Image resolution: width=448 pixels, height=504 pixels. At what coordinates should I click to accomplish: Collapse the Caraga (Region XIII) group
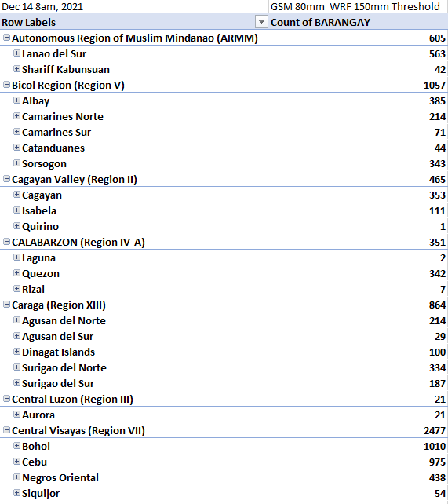[x=6, y=305]
